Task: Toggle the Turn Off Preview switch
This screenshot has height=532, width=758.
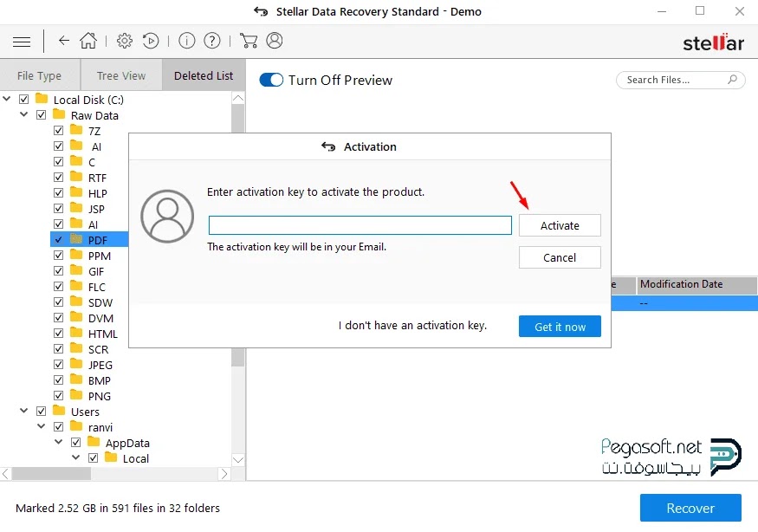Action: click(271, 80)
